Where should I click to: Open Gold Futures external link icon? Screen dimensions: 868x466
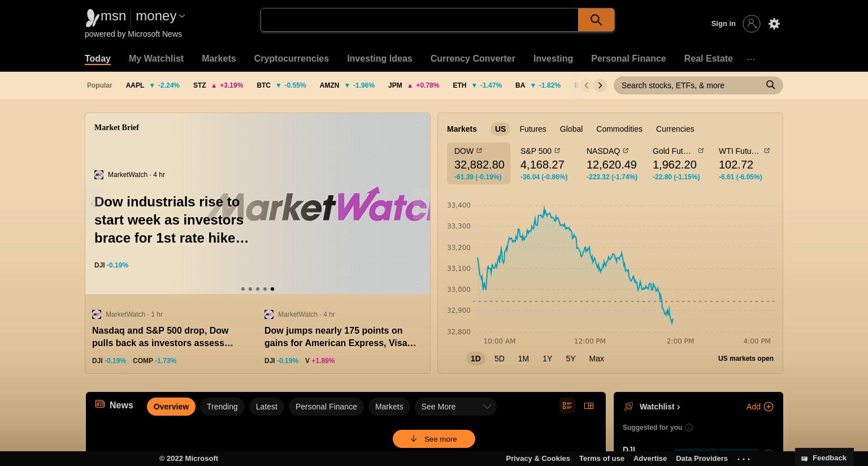[701, 150]
